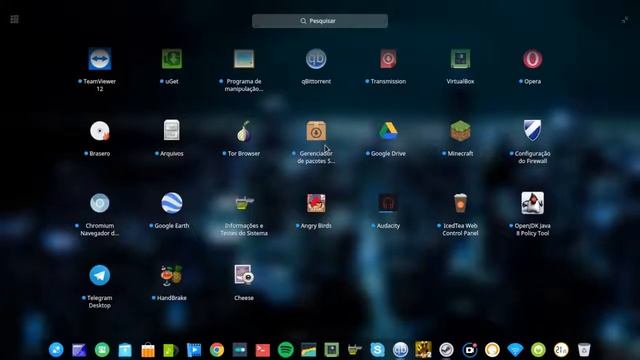Launch Brasero disc burner

click(x=100, y=131)
